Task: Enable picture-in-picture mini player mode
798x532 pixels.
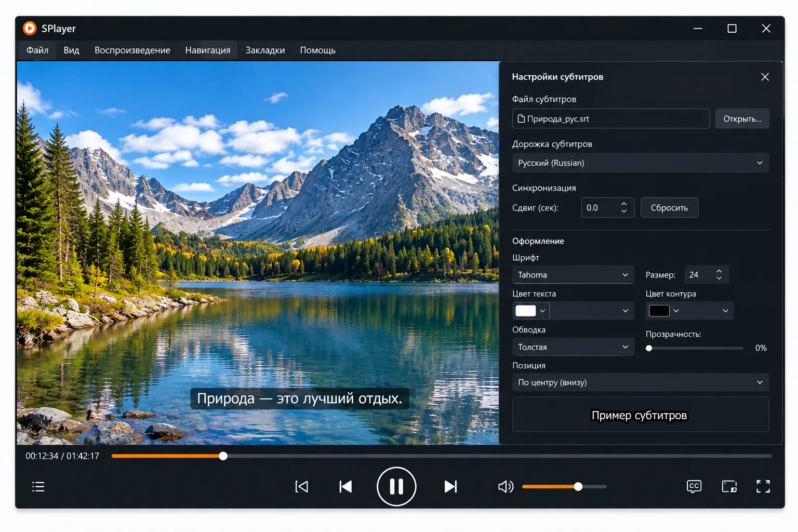Action: coord(729,486)
